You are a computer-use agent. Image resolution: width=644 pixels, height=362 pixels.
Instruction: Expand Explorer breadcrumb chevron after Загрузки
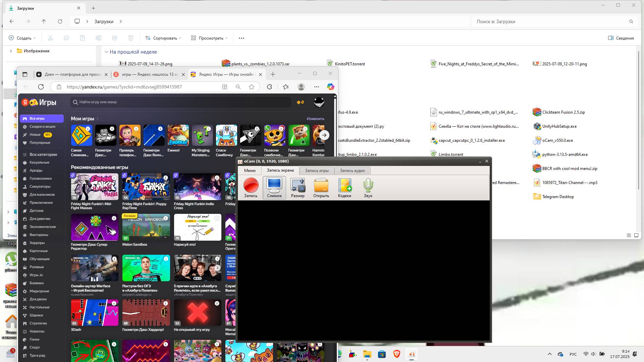[x=121, y=21]
